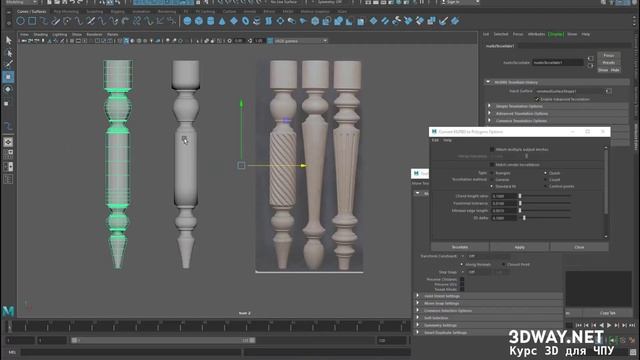
Task: Click the connect input icon next to Input Surface
Action: 609,91
